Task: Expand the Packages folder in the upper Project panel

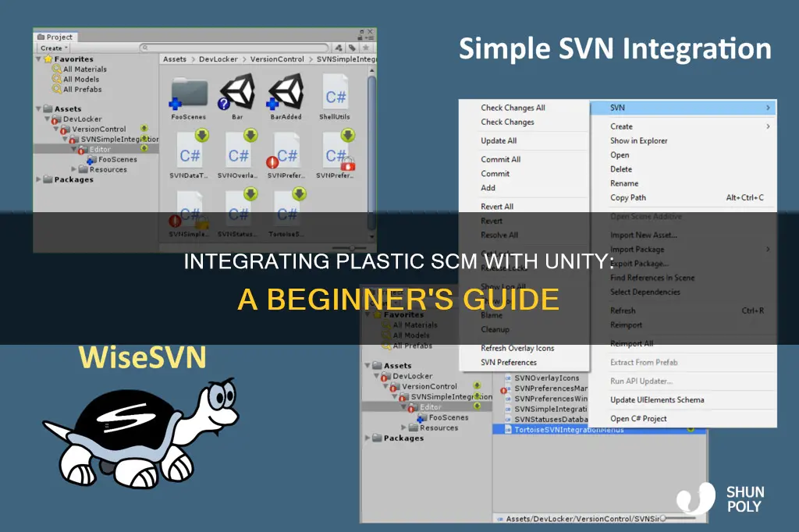Action: pyautogui.click(x=39, y=179)
